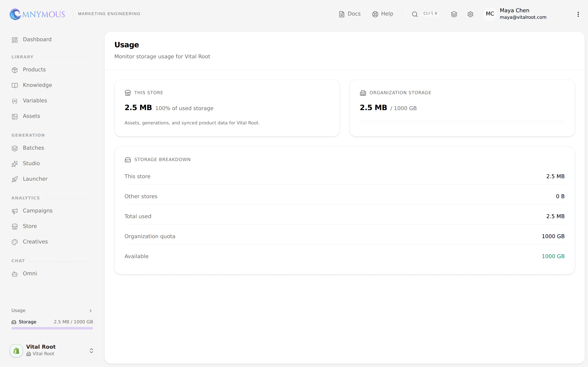
Task: Click the Launcher rocket icon
Action: (x=15, y=179)
